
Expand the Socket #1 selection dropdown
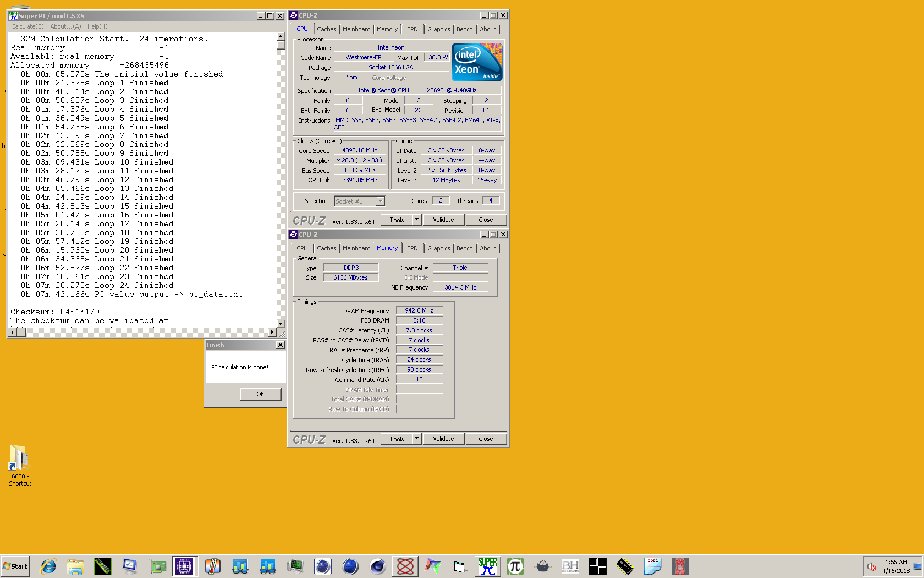pyautogui.click(x=380, y=201)
